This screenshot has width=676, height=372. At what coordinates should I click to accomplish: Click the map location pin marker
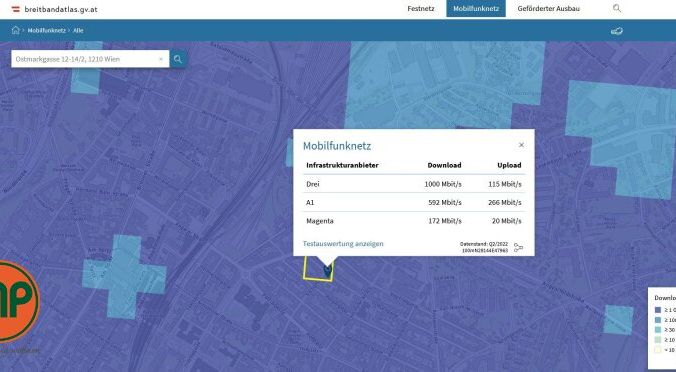327,271
